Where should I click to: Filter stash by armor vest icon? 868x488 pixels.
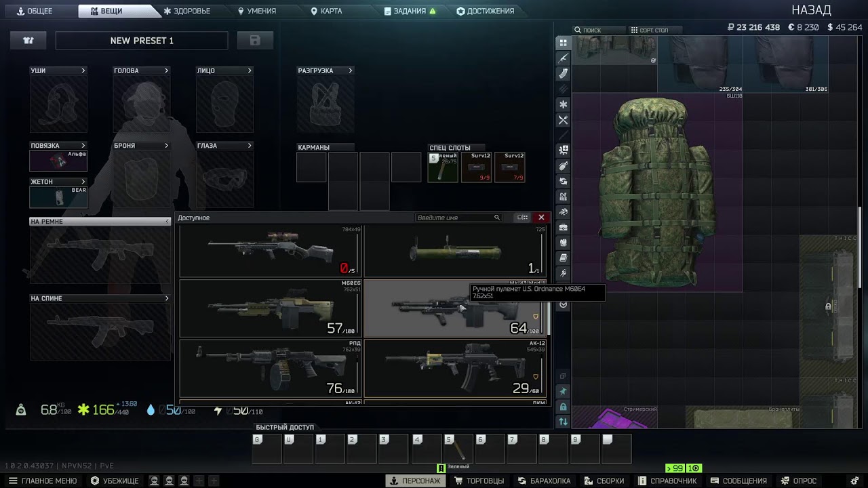pos(563,243)
